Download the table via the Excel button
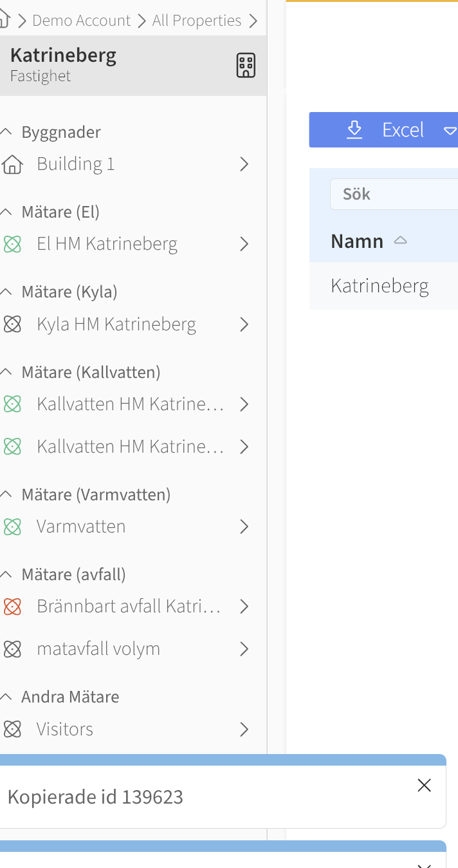Screen dimensions: 458x868 [x=385, y=130]
